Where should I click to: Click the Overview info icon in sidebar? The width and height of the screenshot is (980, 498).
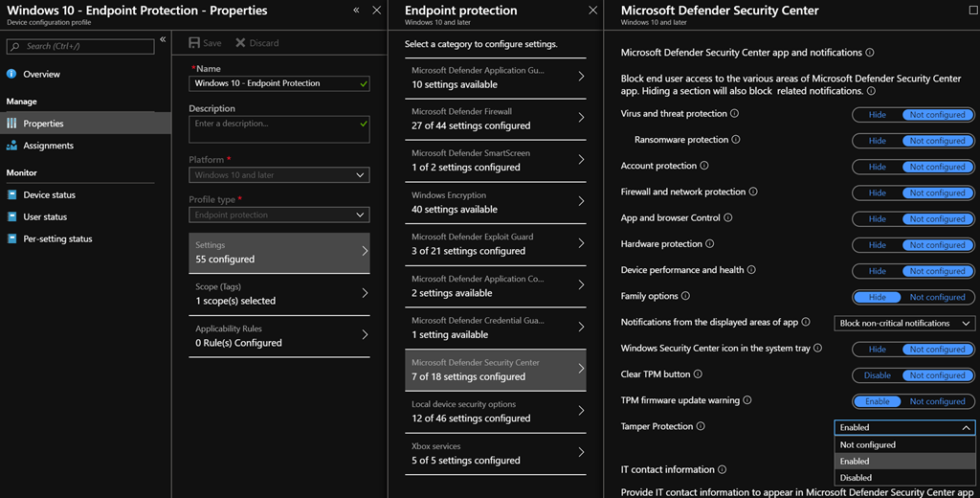[x=12, y=74]
